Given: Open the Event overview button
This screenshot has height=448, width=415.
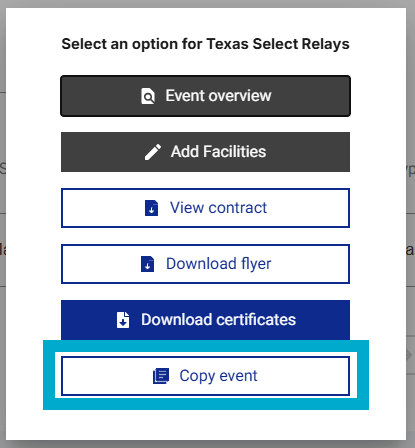Looking at the screenshot, I should [205, 96].
